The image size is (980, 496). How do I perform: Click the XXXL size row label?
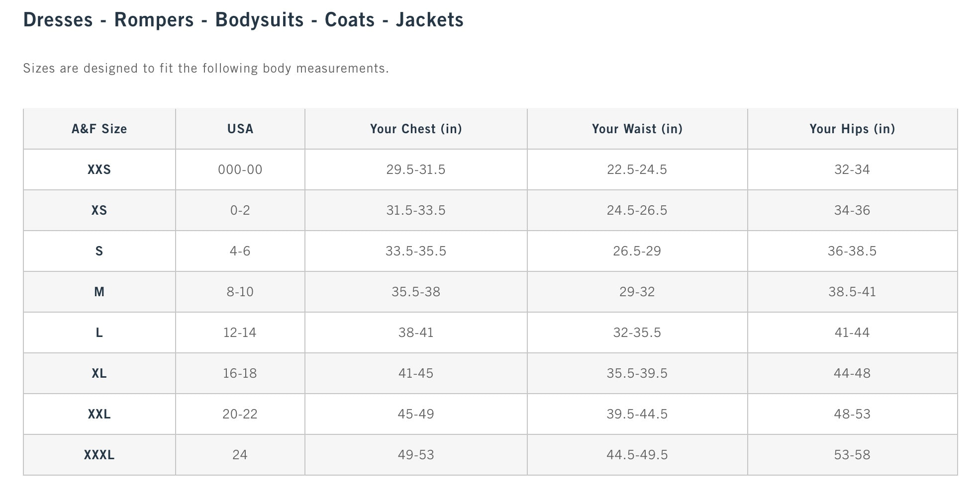point(99,455)
